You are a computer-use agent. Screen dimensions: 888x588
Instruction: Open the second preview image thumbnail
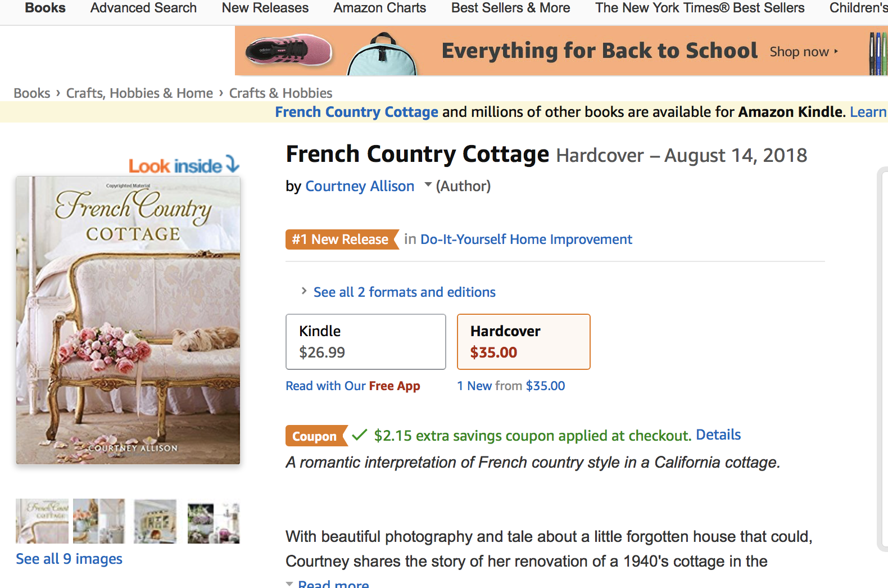[x=99, y=521]
